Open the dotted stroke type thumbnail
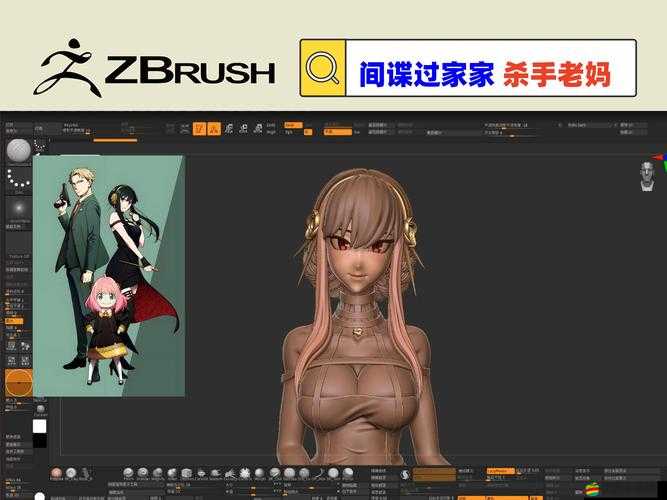The image size is (667, 500). (18, 179)
